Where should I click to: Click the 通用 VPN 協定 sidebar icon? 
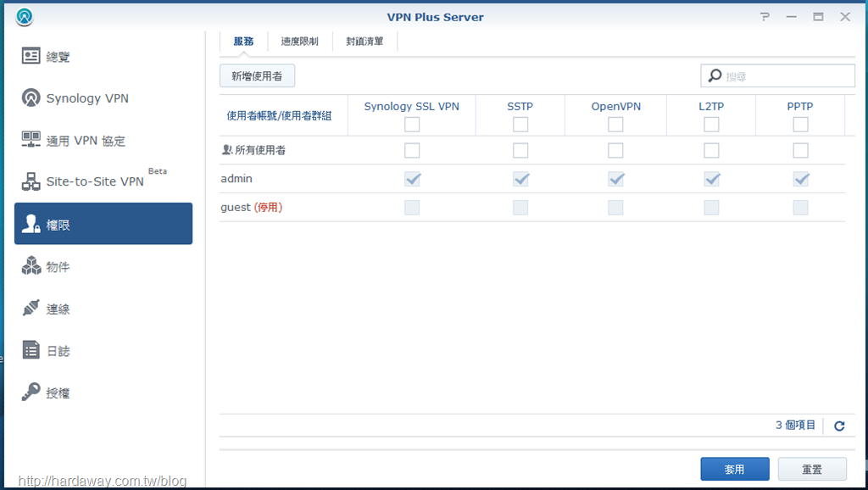pyautogui.click(x=31, y=140)
